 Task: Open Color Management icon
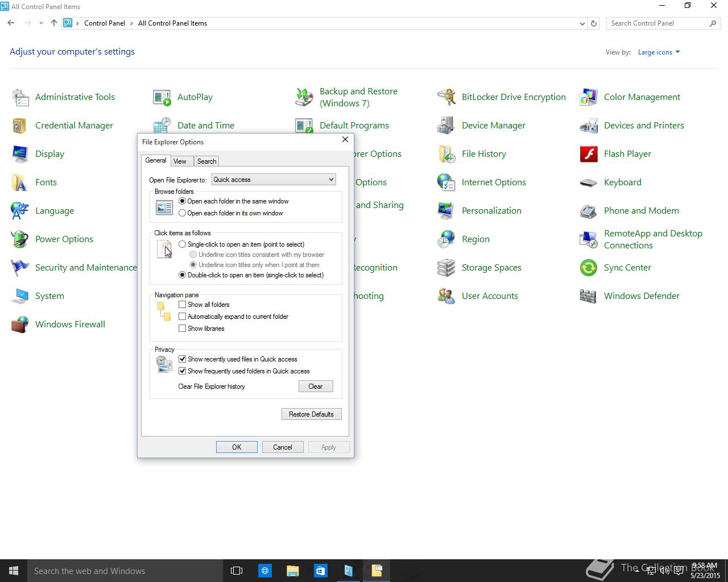click(x=589, y=97)
